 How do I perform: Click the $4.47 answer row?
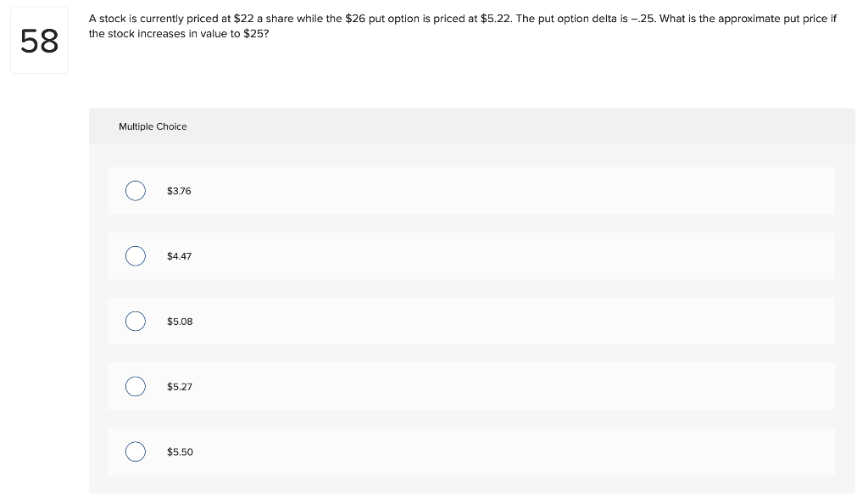tap(471, 256)
